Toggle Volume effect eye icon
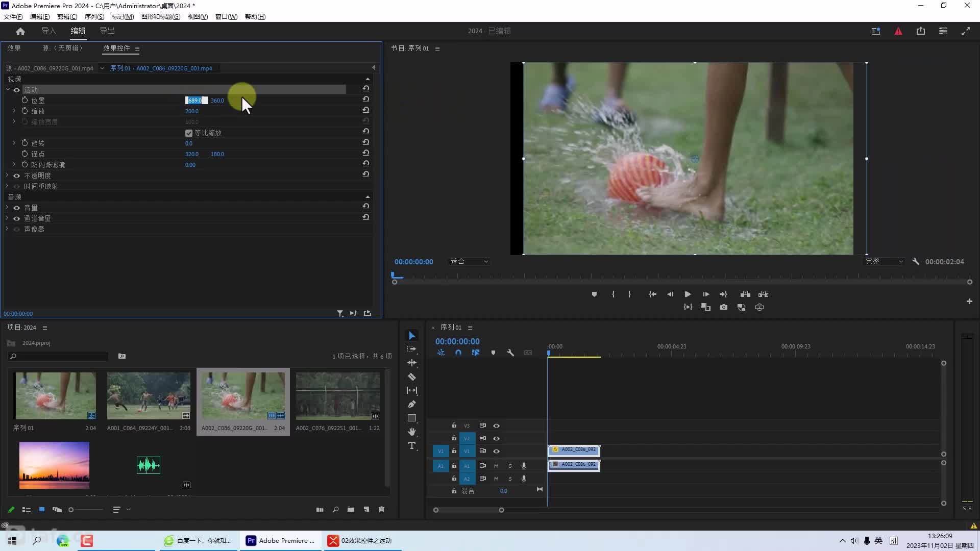The height and width of the screenshot is (551, 980). [x=17, y=208]
